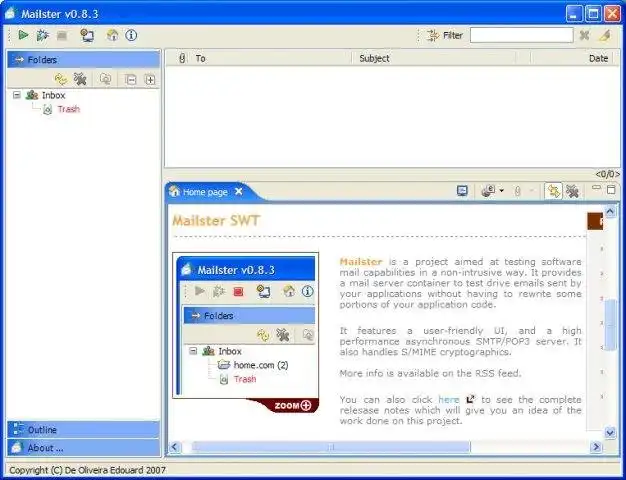
Task: Click the copyright text in the status bar
Action: pos(87,470)
